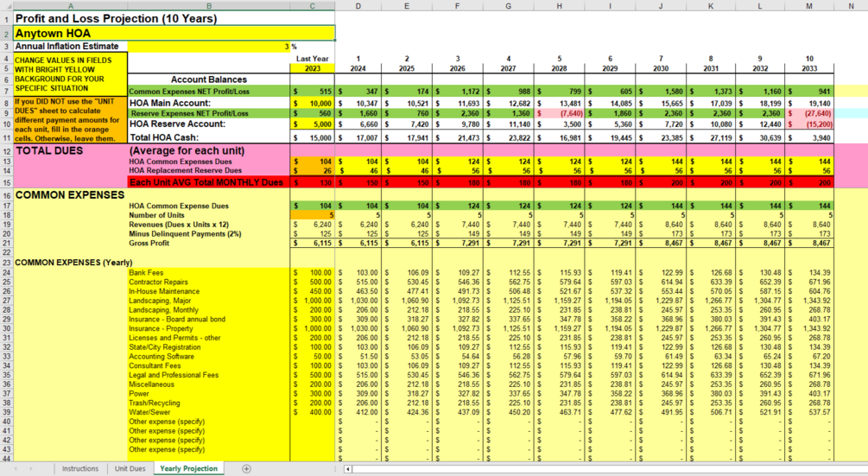The image size is (868, 476).
Task: Select Water/Sewer 2023 amount 400.00
Action: [312, 412]
